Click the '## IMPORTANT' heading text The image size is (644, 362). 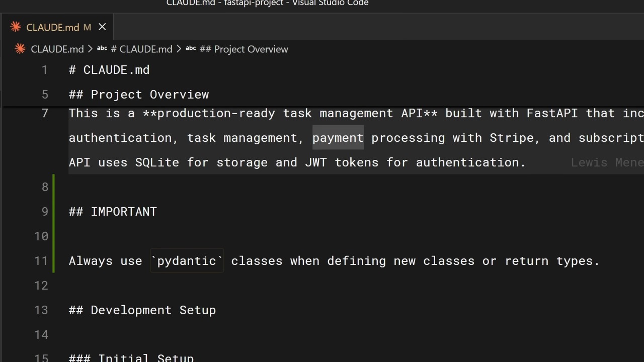[113, 212]
